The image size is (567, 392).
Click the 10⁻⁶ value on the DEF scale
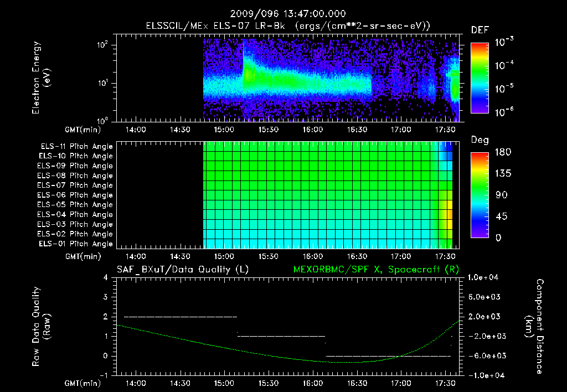click(504, 112)
